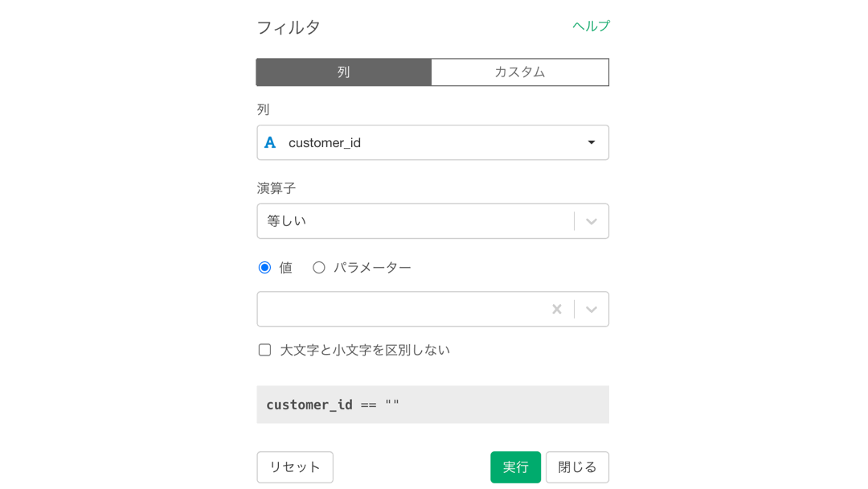
Task: Enable 大文字と小文字を区別しない checkbox
Action: pyautogui.click(x=264, y=350)
